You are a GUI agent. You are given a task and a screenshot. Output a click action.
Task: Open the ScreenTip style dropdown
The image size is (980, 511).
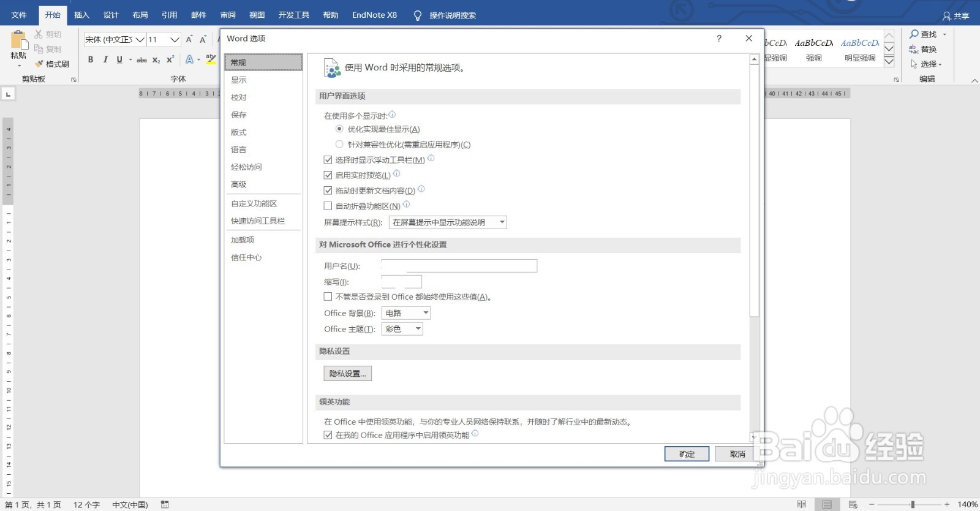click(x=448, y=222)
